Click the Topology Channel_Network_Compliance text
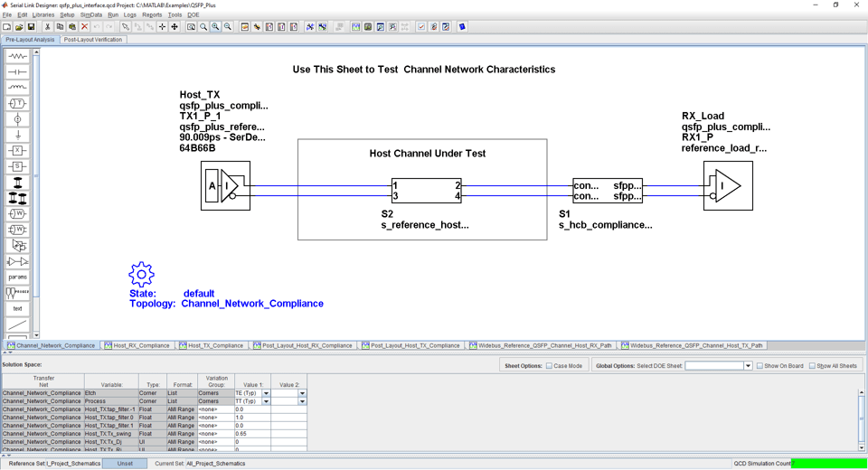The image size is (868, 470). point(226,304)
